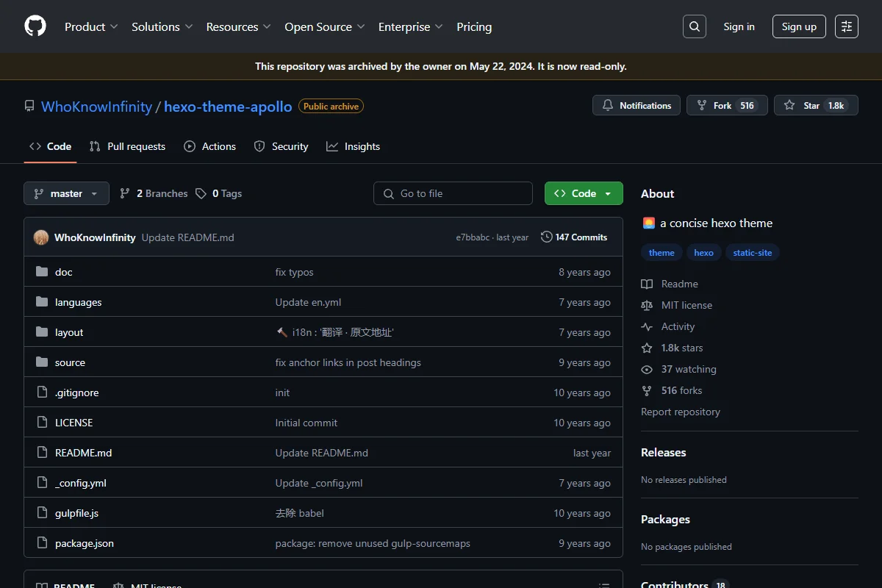This screenshot has width=882, height=588.
Task: Focus the Go to file field
Action: point(453,193)
